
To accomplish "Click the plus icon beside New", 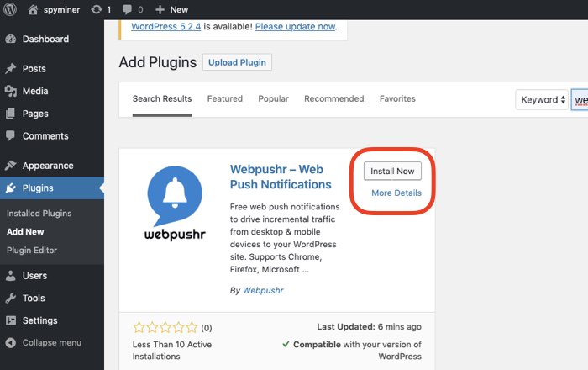I will point(160,10).
